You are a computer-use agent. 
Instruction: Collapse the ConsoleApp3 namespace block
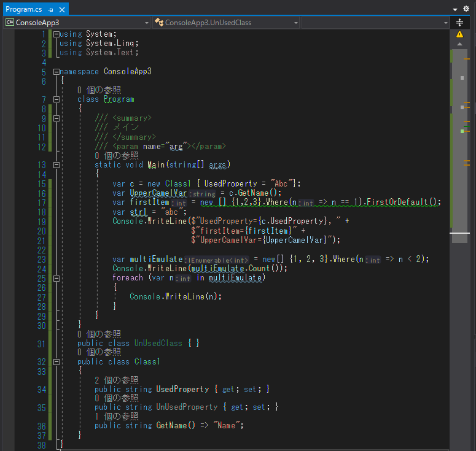(56, 72)
